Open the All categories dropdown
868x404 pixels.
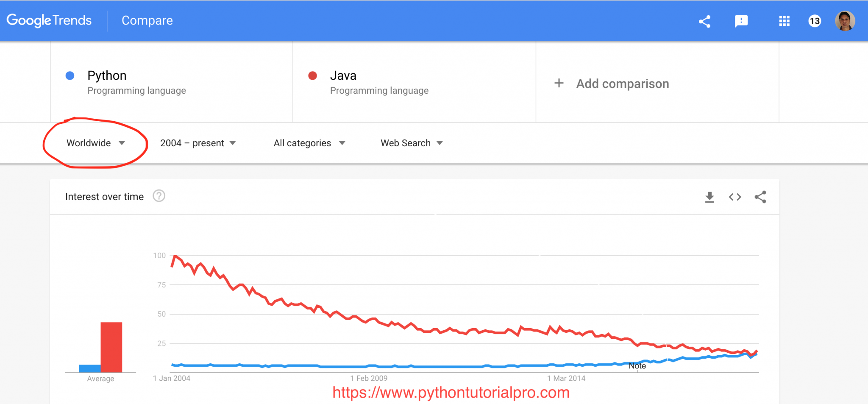coord(309,143)
